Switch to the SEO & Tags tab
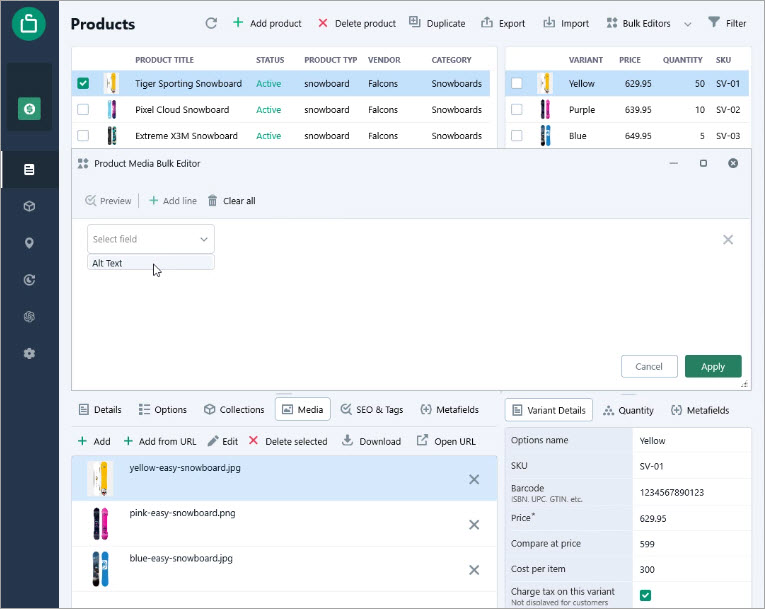This screenshot has width=765, height=609. [x=372, y=409]
